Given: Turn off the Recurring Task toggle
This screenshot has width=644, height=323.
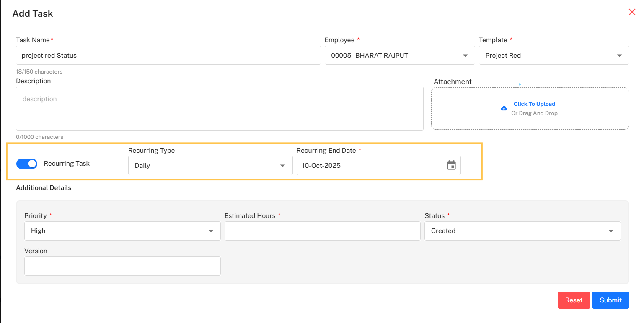Looking at the screenshot, I should 27,164.
